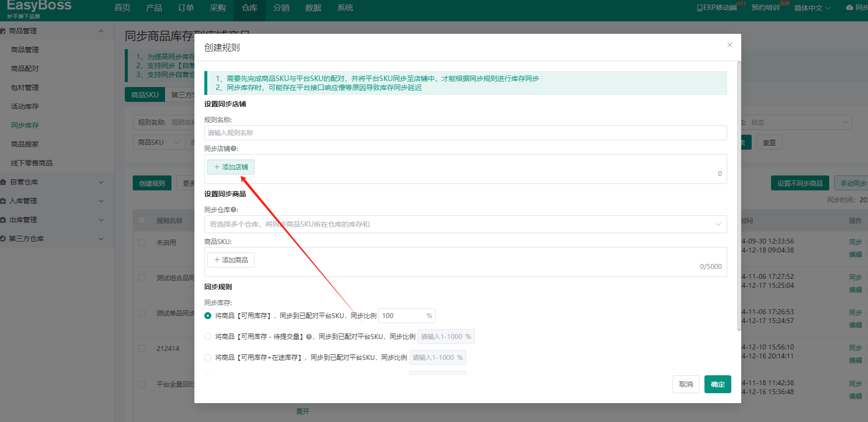Close the 创建规则 dialog with X icon

click(x=729, y=45)
